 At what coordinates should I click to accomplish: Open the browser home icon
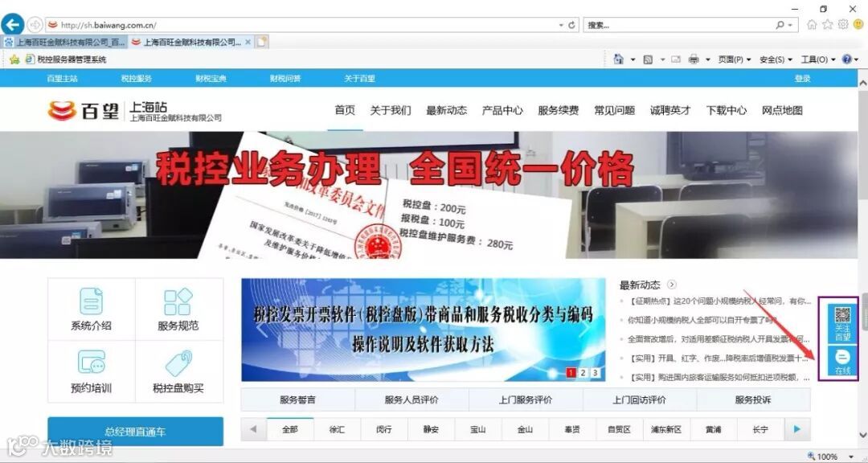click(812, 24)
